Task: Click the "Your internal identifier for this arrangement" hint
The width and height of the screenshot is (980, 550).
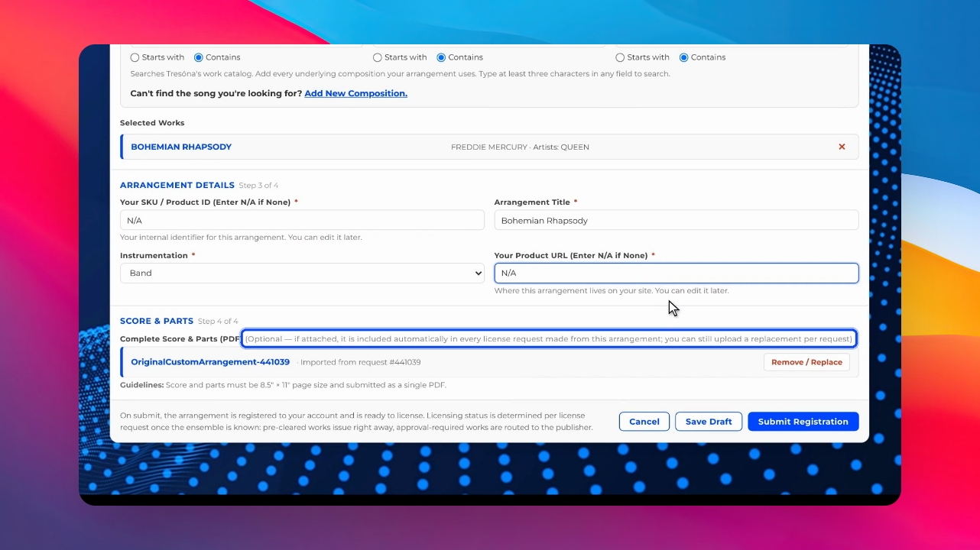Action: 241,238
